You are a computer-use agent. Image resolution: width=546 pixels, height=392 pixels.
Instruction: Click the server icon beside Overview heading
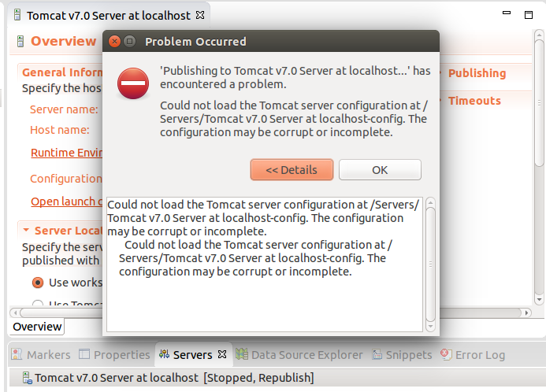click(20, 41)
